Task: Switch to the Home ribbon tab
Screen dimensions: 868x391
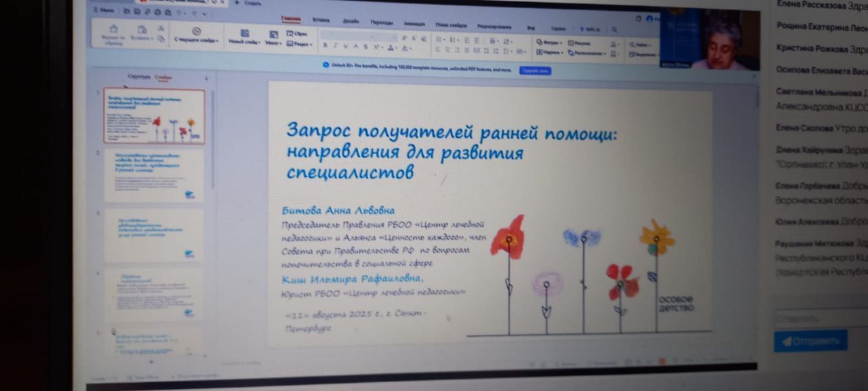Action: (x=291, y=18)
